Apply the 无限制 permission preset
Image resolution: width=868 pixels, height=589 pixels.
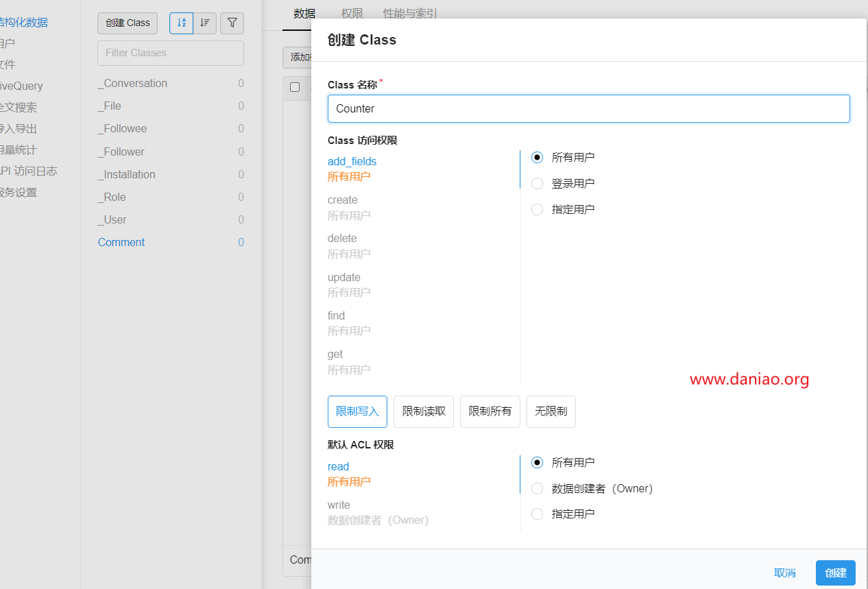[551, 411]
